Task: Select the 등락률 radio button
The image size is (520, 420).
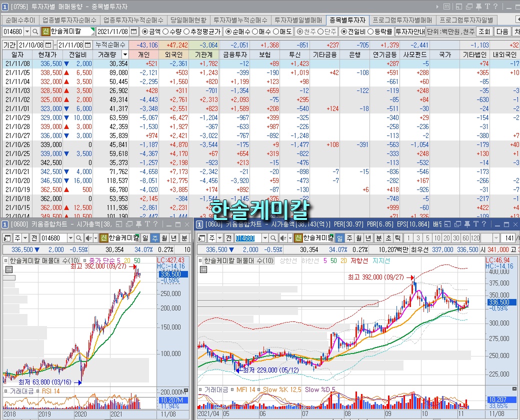Action: click(371, 32)
